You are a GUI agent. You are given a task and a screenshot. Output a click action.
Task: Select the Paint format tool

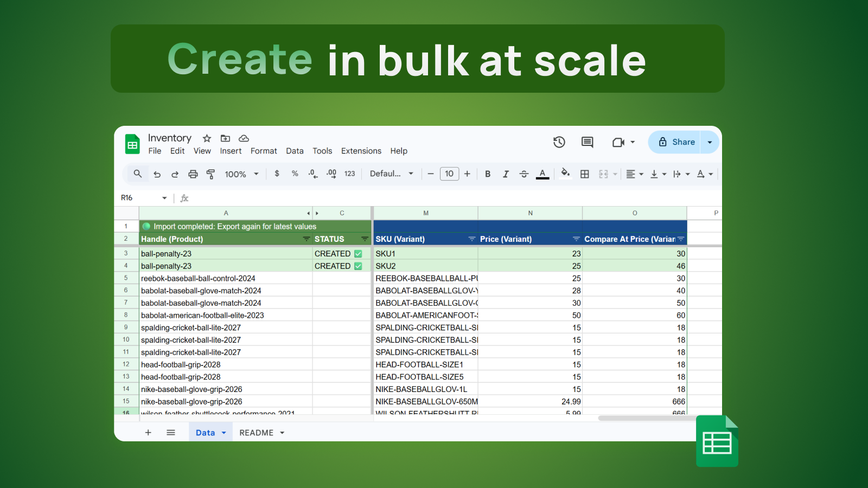(210, 174)
